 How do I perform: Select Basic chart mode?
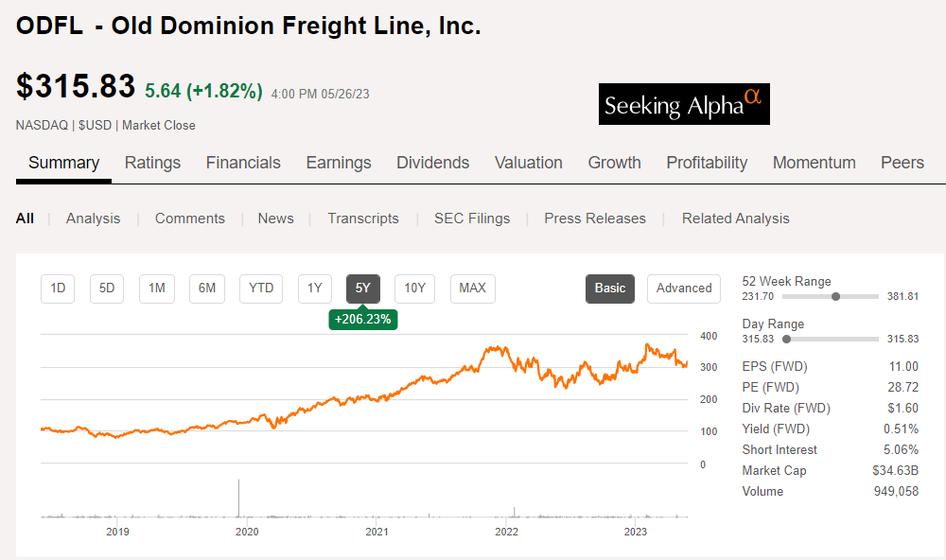point(610,289)
